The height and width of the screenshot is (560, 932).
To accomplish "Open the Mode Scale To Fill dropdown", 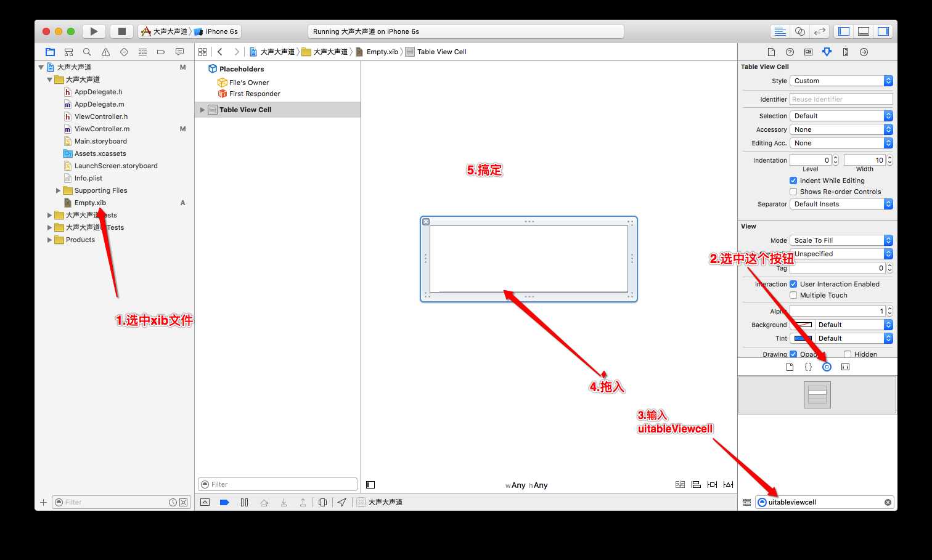I will [841, 240].
